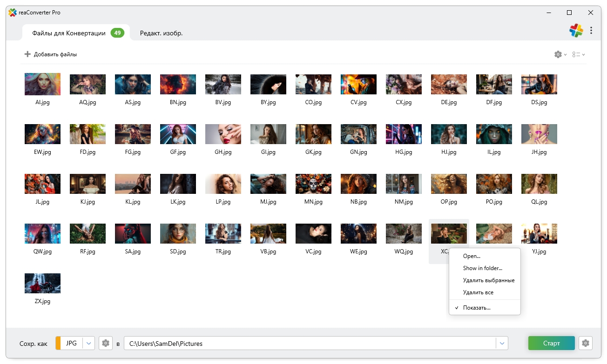Open the gear settings in the file toolbar
The width and height of the screenshot is (607, 364).
click(558, 54)
